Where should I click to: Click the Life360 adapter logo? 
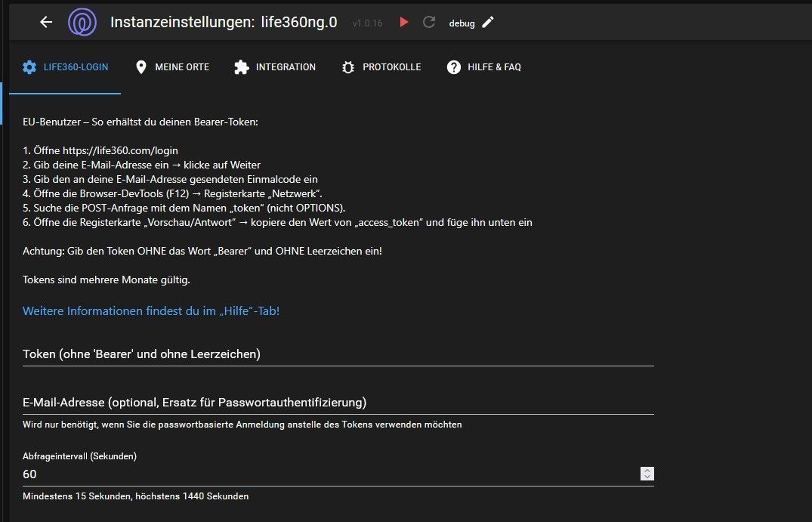82,22
